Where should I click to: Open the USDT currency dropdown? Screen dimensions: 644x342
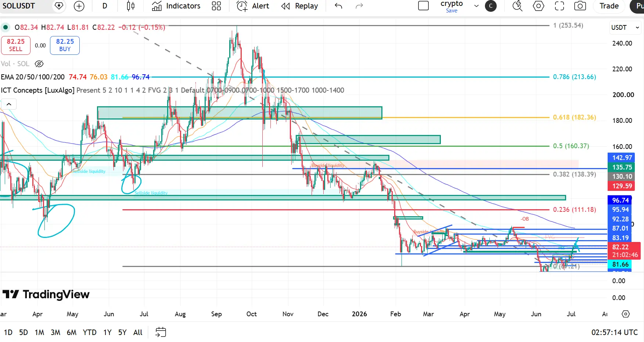(625, 28)
